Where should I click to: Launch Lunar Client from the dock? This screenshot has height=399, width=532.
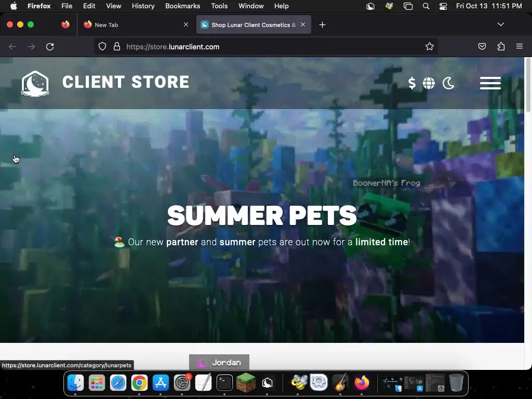[x=268, y=383]
